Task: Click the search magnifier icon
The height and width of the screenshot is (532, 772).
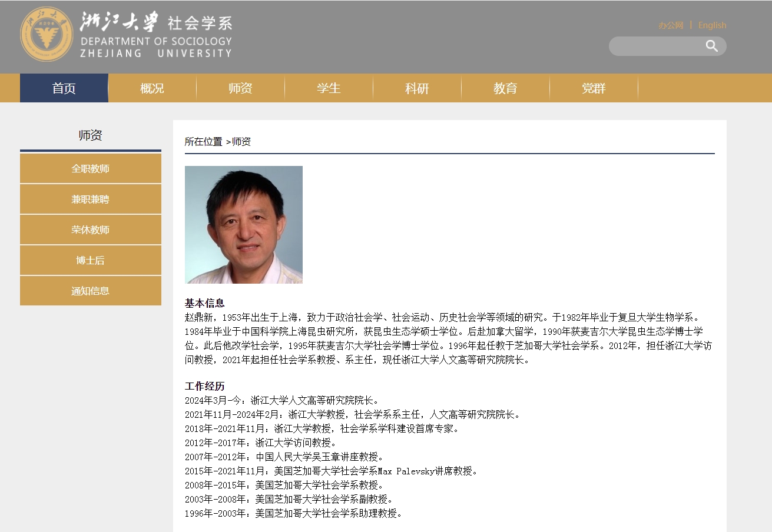Action: pos(712,46)
